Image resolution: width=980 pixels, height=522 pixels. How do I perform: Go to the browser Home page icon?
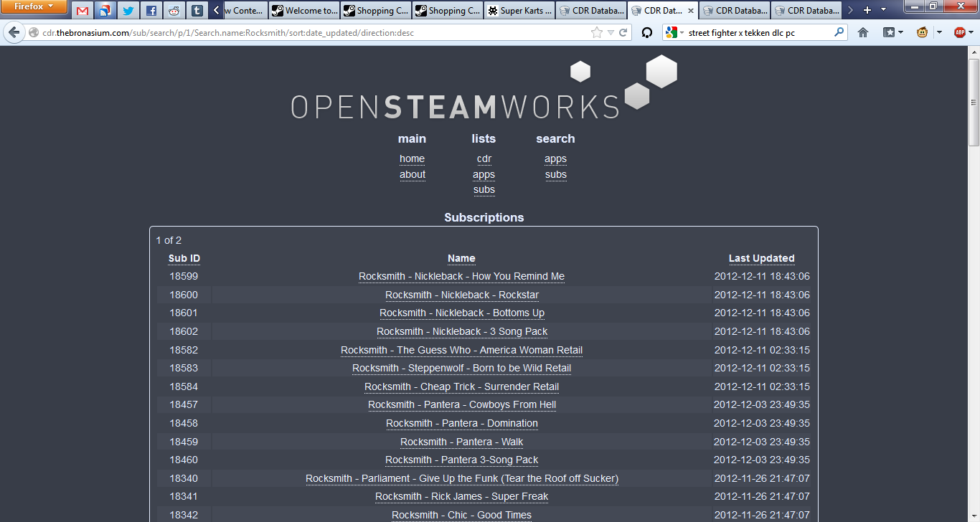(x=863, y=33)
